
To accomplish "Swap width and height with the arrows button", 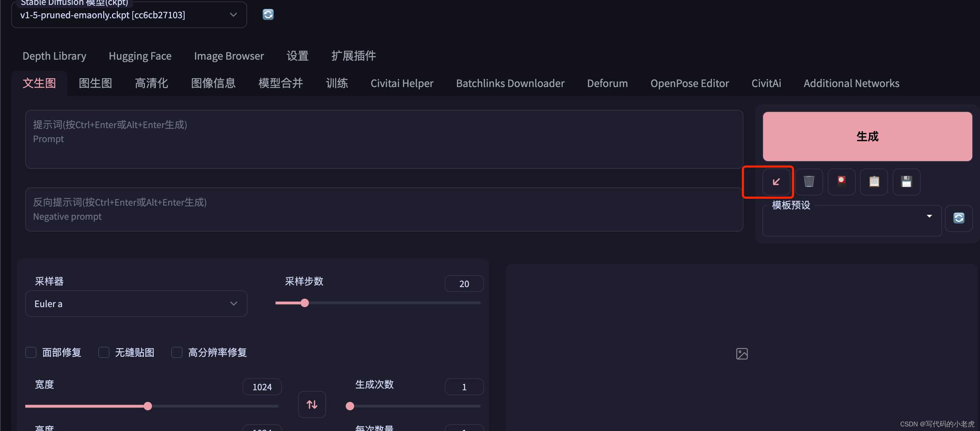I will (312, 404).
